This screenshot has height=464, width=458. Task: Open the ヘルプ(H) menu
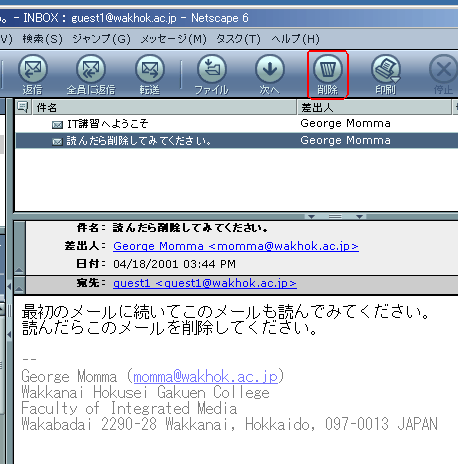click(x=295, y=39)
